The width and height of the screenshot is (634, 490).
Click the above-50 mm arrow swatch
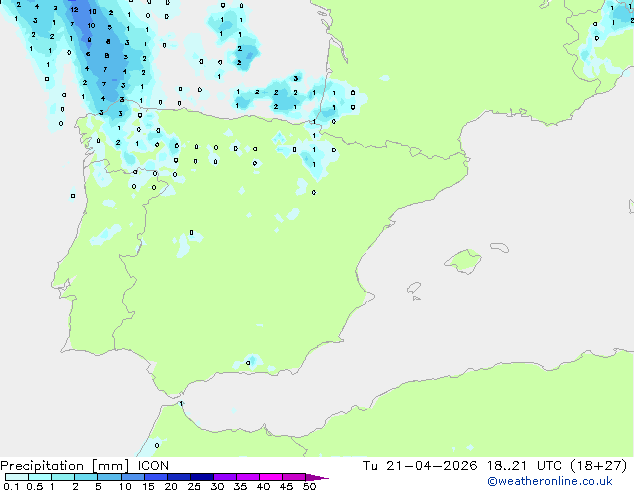tap(317, 477)
